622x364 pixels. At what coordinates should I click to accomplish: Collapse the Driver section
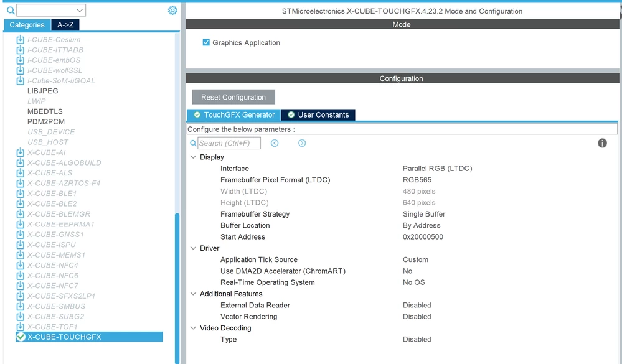(193, 248)
